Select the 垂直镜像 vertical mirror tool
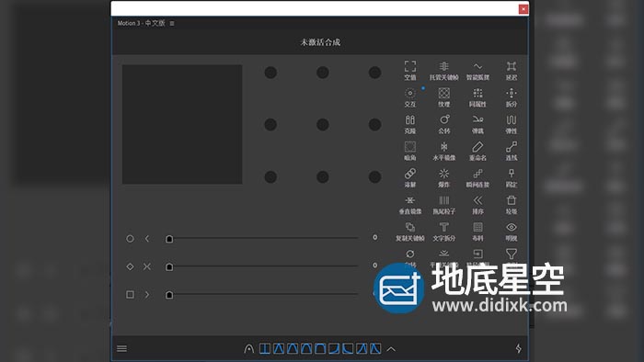This screenshot has height=362, width=644. click(x=410, y=205)
